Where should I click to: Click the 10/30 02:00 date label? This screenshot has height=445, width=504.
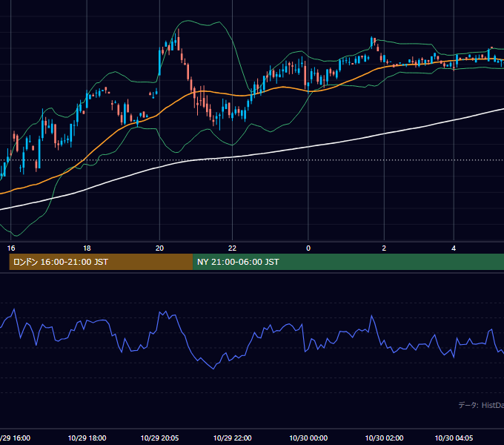pyautogui.click(x=384, y=438)
